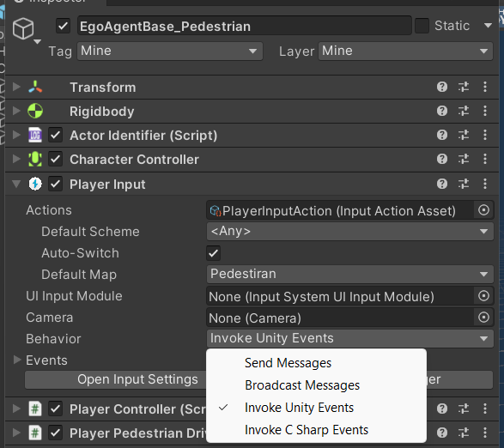Expand the Actor Identifier component foldout
The height and width of the screenshot is (448, 504).
[x=16, y=135]
